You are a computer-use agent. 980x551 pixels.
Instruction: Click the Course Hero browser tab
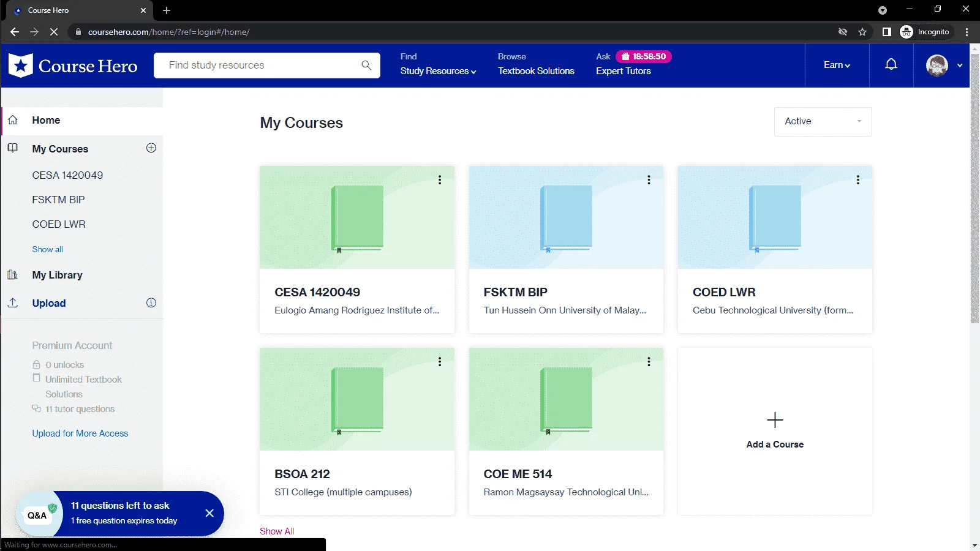(81, 10)
